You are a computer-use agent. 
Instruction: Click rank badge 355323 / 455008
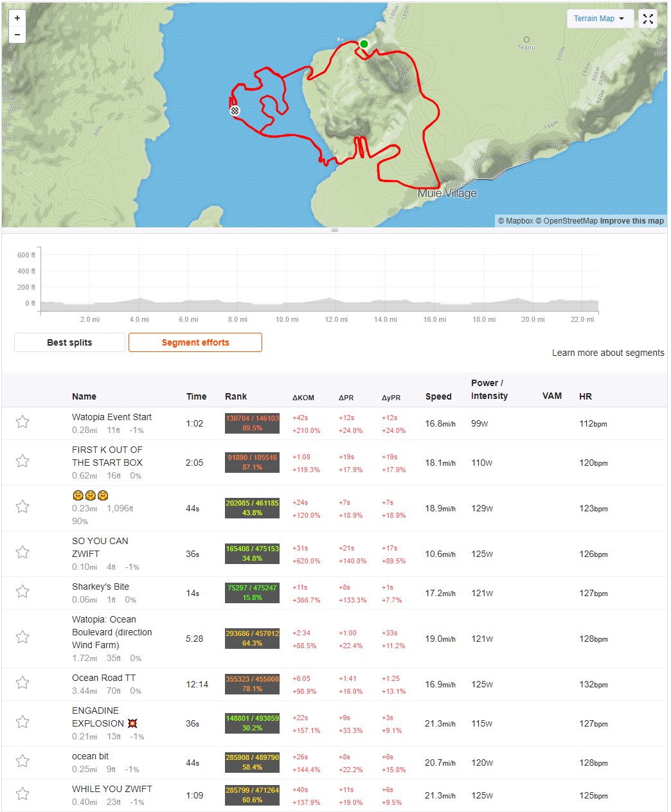[252, 684]
